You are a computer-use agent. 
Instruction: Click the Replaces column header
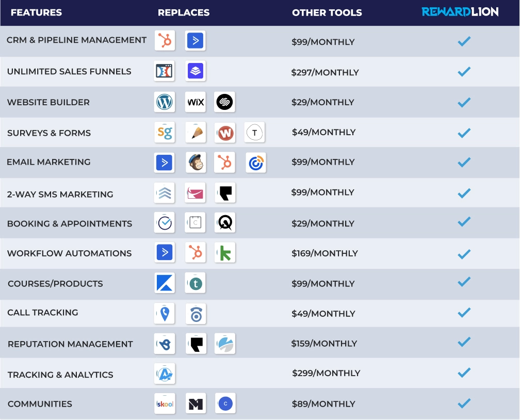coord(184,12)
